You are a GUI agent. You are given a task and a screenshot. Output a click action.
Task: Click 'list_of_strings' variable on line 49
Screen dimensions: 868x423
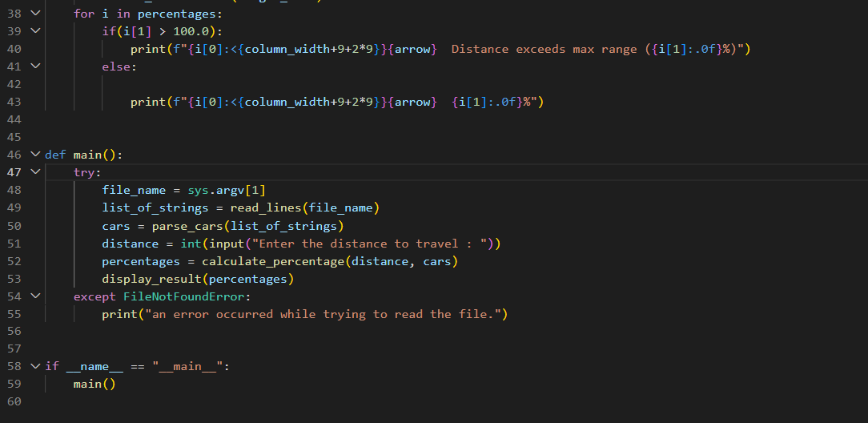[x=155, y=208]
